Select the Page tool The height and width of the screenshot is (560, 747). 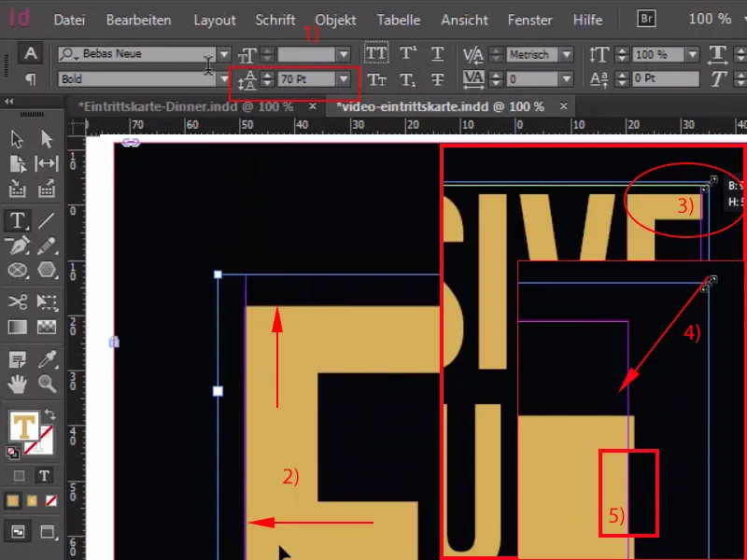[x=17, y=164]
